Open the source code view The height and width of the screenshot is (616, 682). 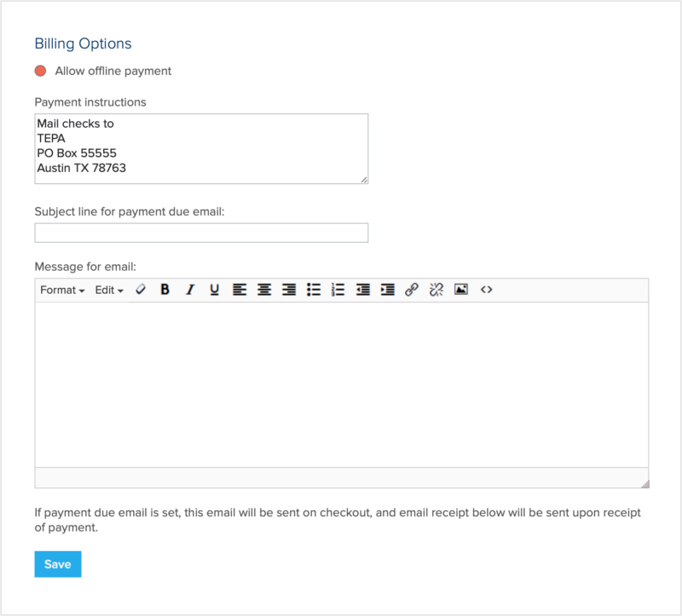[486, 290]
